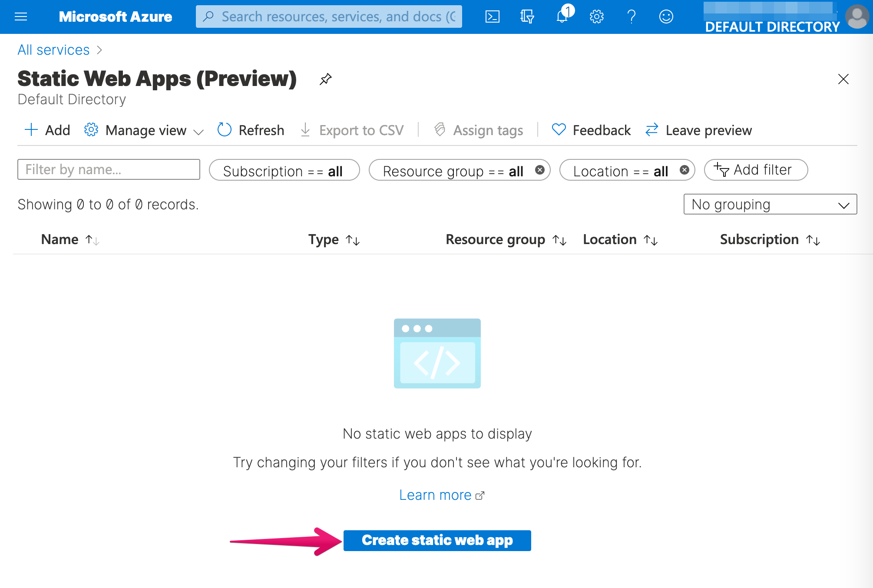Viewport: 873px width, 588px height.
Task: Sort by the Name column
Action: click(70, 240)
